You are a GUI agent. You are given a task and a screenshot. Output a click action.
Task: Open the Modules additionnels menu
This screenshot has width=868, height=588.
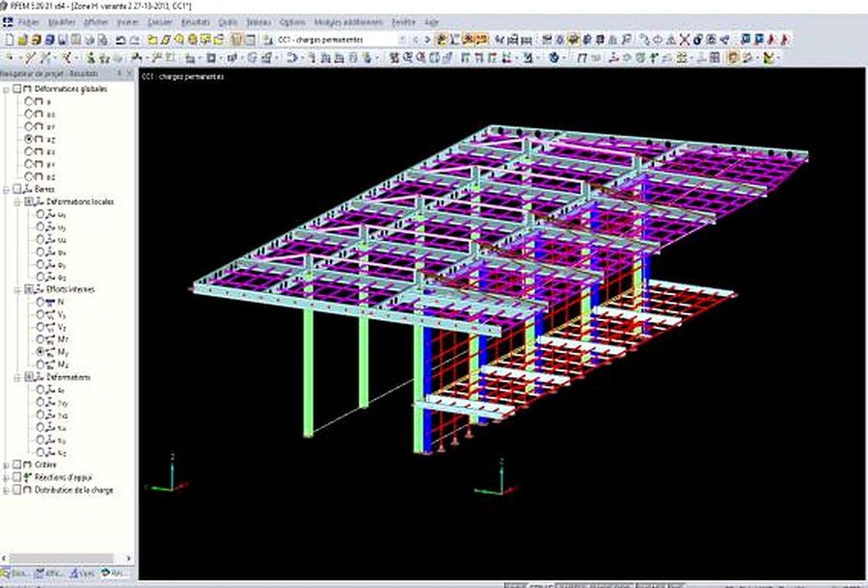[x=348, y=23]
